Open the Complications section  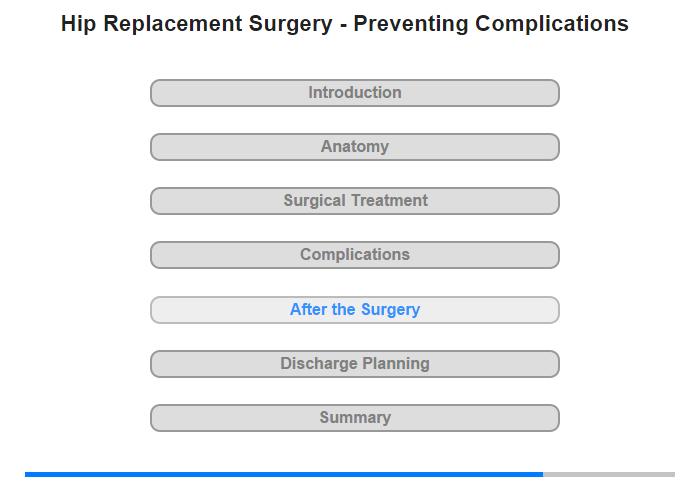point(355,255)
